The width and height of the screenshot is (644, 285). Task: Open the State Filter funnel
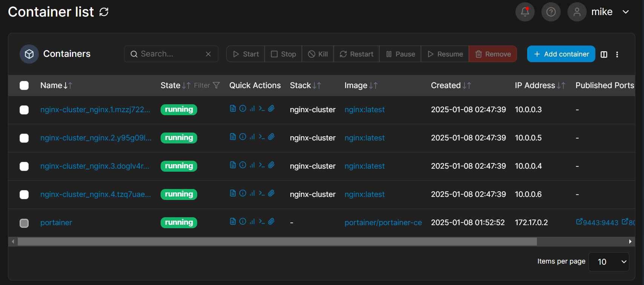(x=207, y=85)
